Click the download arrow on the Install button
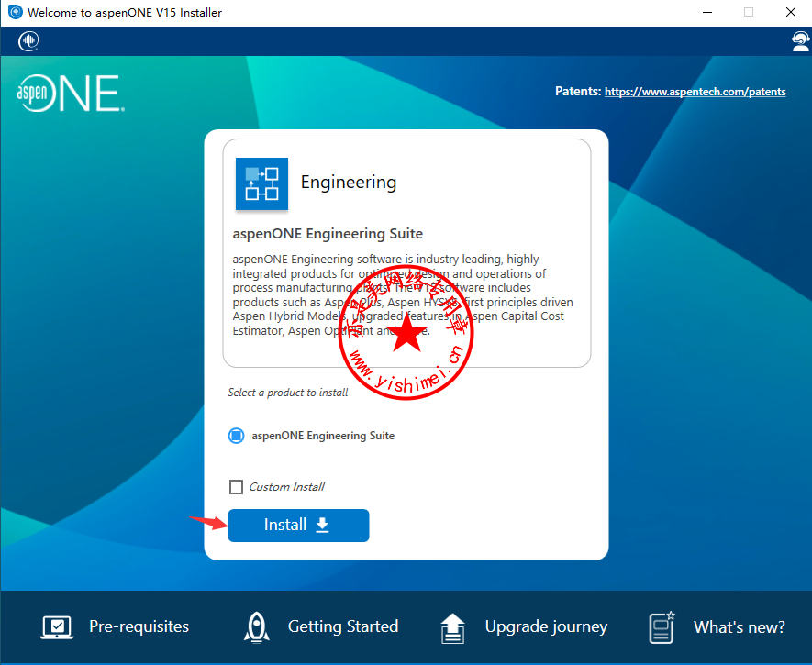The width and height of the screenshot is (812, 665). click(322, 525)
